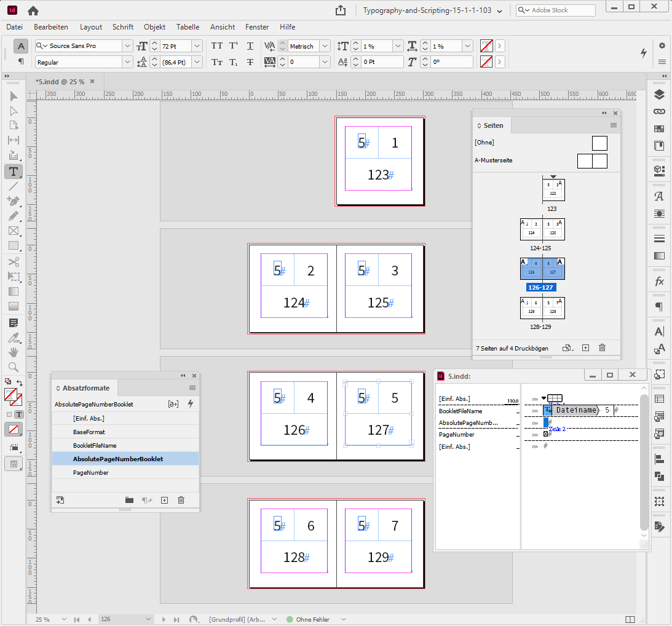Open the Layers panel icon
The image size is (672, 626).
659,94
